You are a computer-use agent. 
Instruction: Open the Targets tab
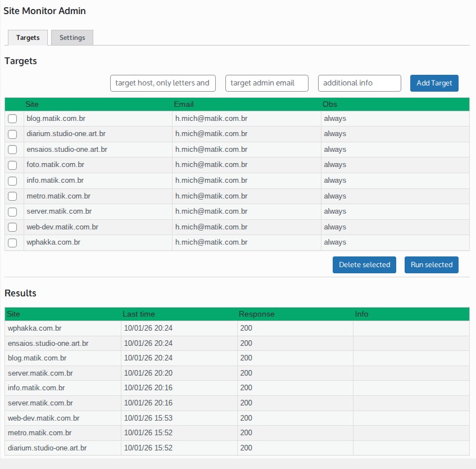28,38
